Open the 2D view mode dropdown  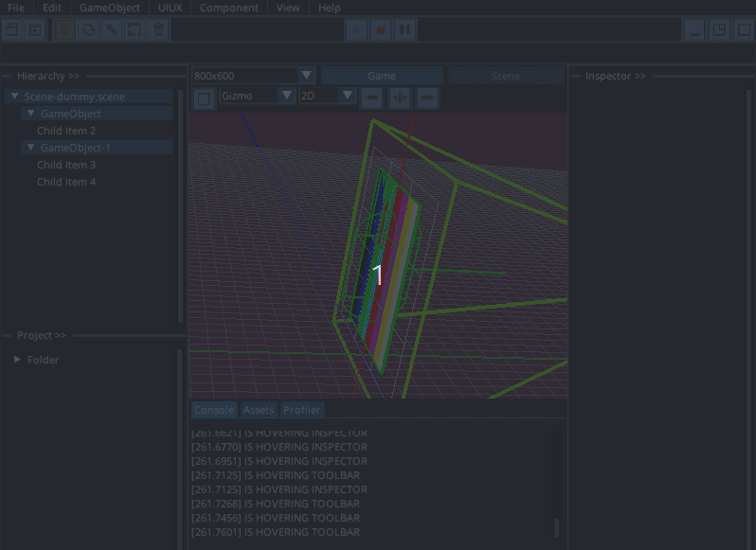pos(347,96)
